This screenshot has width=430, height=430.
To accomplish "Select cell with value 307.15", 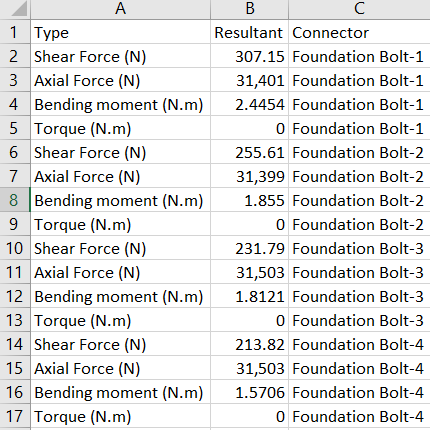I will point(249,56).
